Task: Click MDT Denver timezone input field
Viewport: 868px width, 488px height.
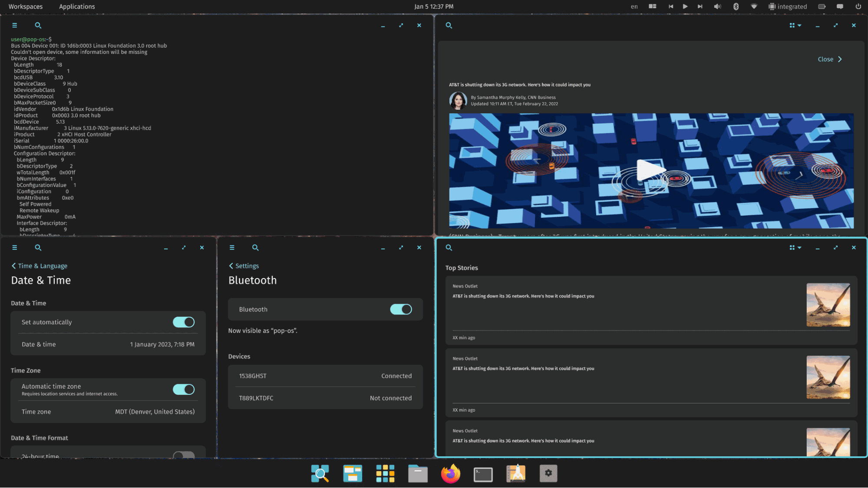Action: coord(108,411)
